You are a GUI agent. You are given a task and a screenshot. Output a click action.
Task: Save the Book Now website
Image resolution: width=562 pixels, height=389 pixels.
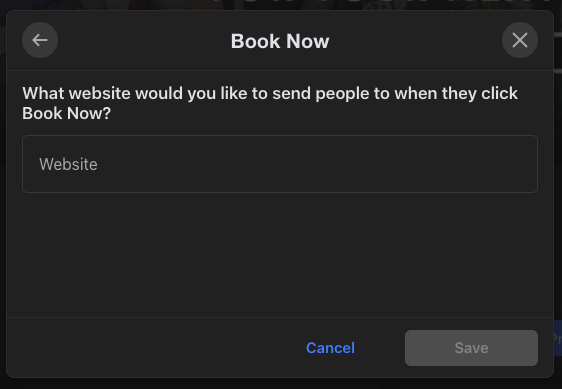click(x=471, y=348)
